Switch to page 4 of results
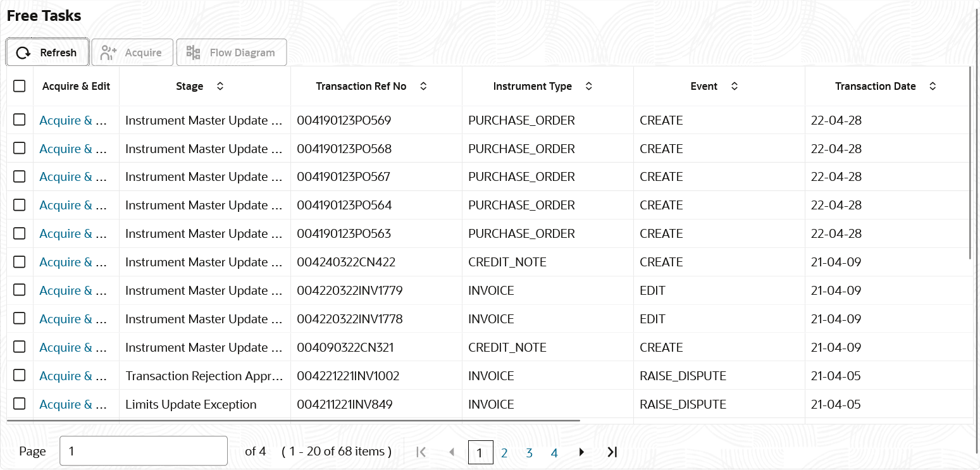This screenshot has width=980, height=470. tap(554, 453)
